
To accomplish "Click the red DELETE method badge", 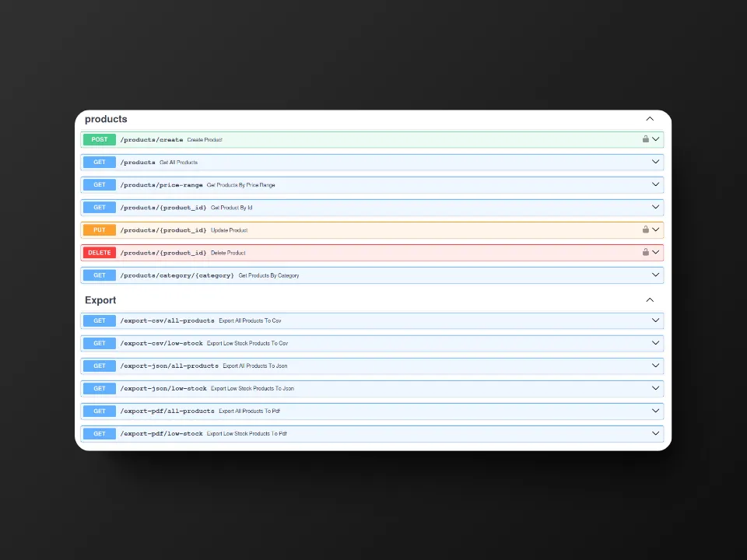I will point(100,253).
